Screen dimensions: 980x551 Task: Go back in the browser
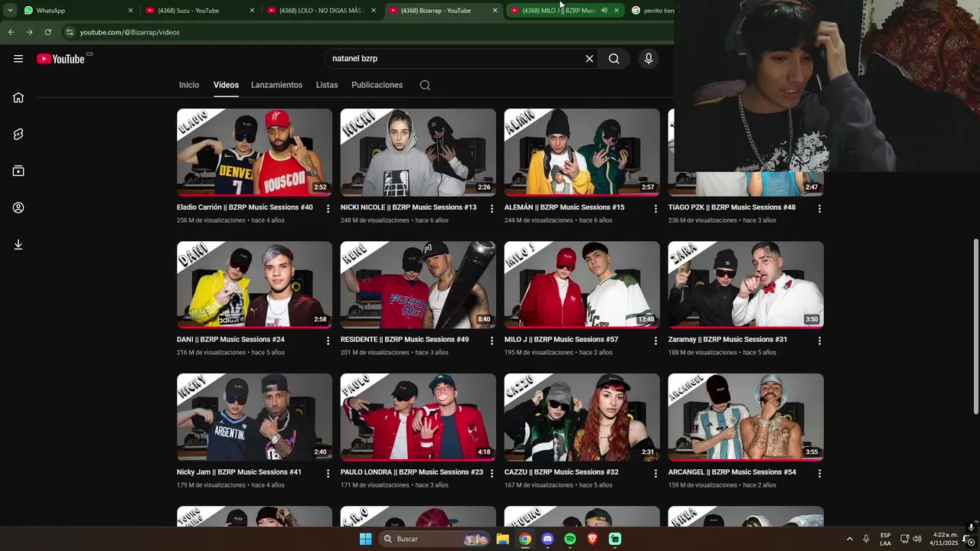click(x=11, y=32)
